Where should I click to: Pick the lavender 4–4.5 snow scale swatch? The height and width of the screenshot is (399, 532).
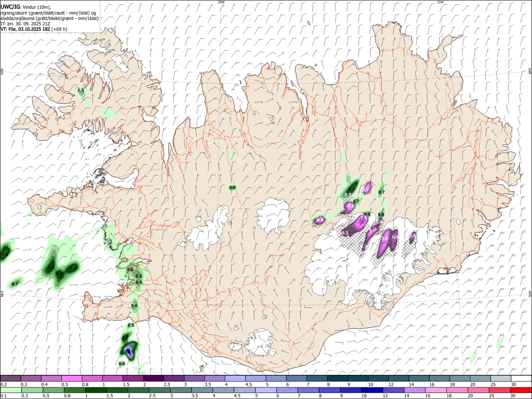click(x=235, y=378)
